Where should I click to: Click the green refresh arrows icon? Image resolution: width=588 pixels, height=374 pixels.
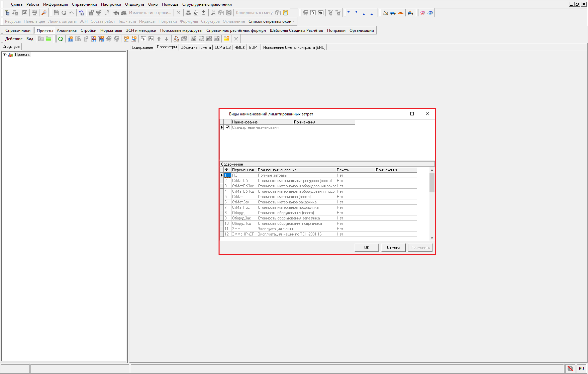click(61, 39)
